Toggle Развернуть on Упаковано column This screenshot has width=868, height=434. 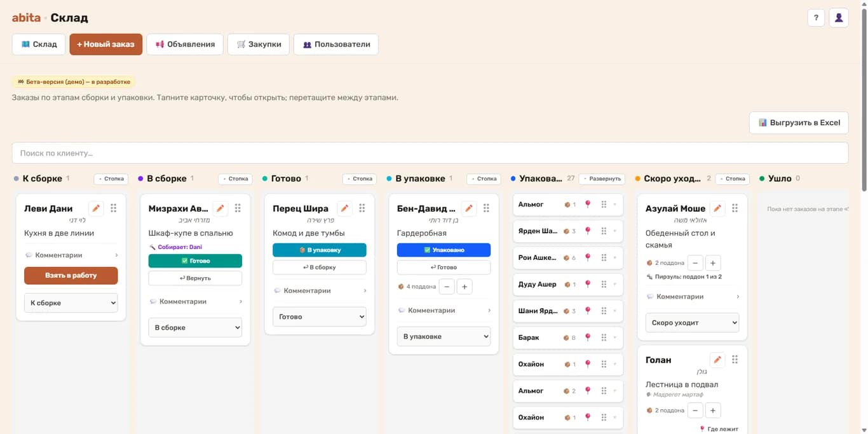coord(602,179)
